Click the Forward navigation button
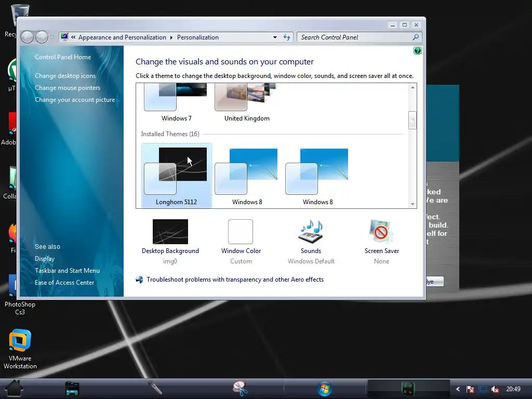 tap(42, 37)
